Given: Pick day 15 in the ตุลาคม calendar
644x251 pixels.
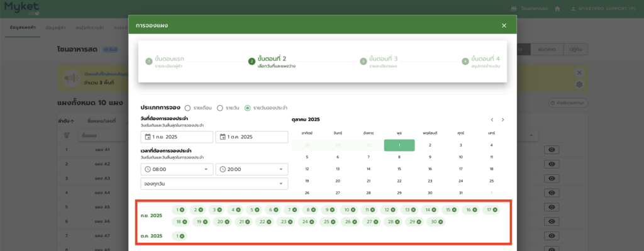Looking at the screenshot, I should (399, 169).
